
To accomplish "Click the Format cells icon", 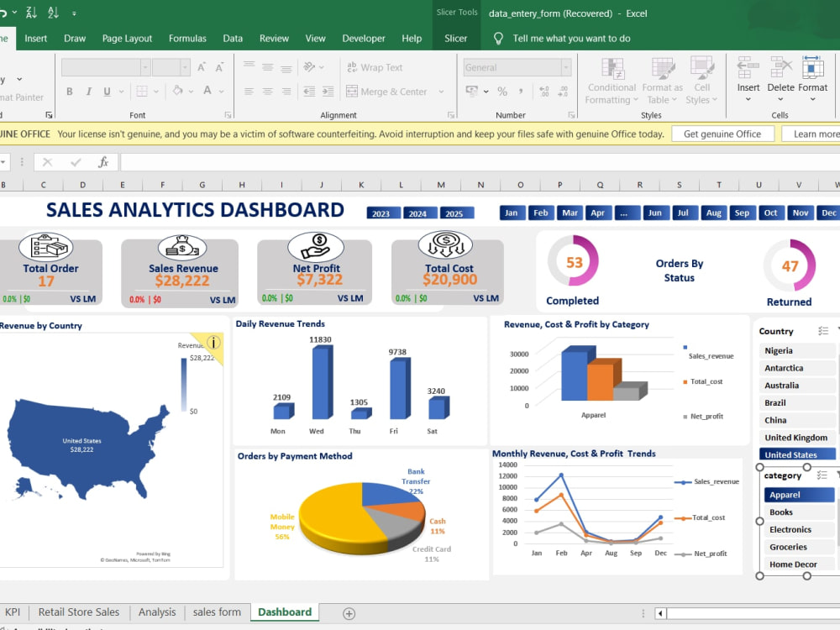I will pos(812,69).
